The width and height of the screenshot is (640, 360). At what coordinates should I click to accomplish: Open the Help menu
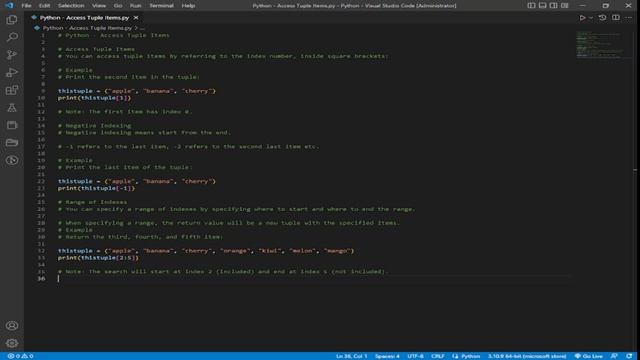click(188, 6)
